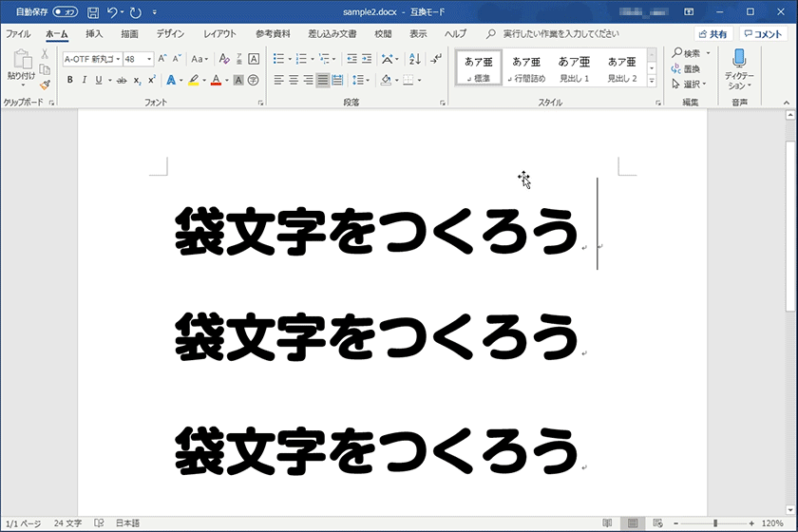Click the Undo arrow icon
Viewport: 798px width, 532px height.
pos(112,12)
